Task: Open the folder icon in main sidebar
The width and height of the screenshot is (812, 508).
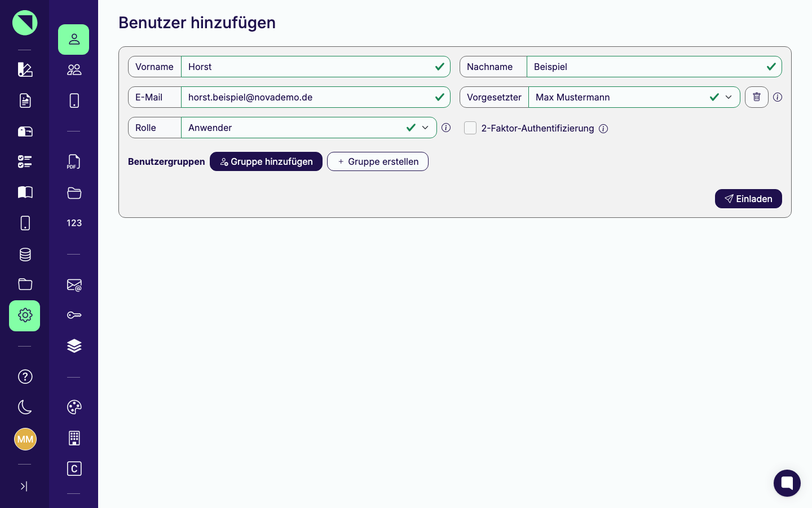Action: (25, 284)
